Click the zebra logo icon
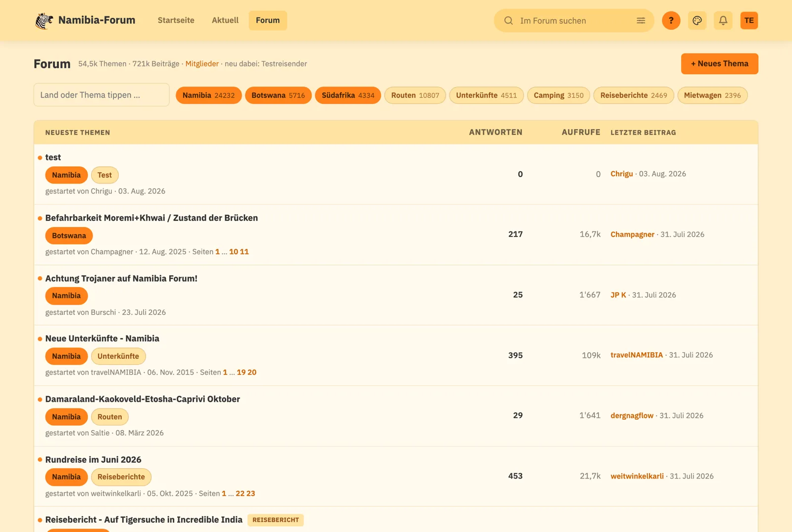Image resolution: width=792 pixels, height=532 pixels. [x=44, y=20]
